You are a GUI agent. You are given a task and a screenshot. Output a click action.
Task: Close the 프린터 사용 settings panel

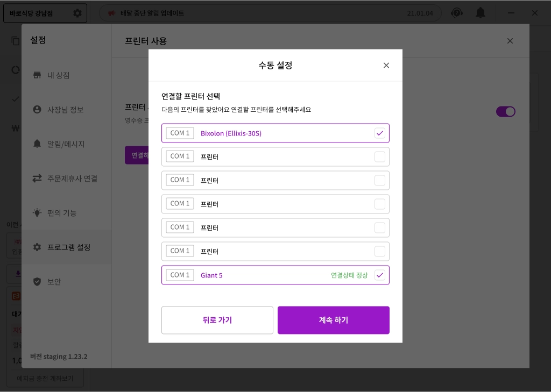click(x=510, y=41)
